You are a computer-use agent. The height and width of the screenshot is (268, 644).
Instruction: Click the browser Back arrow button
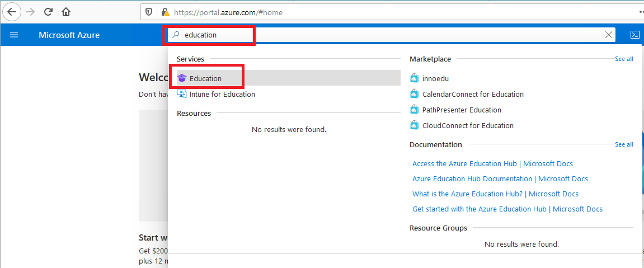click(x=12, y=12)
